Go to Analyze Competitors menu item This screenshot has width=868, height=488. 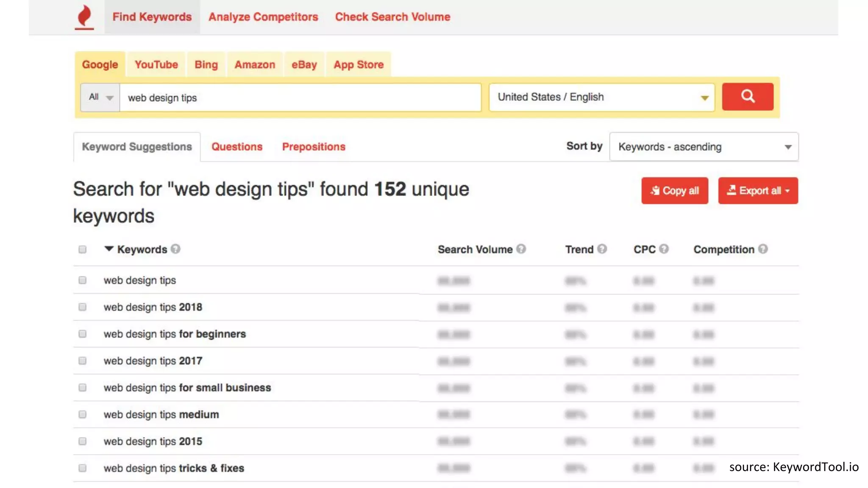click(x=263, y=17)
